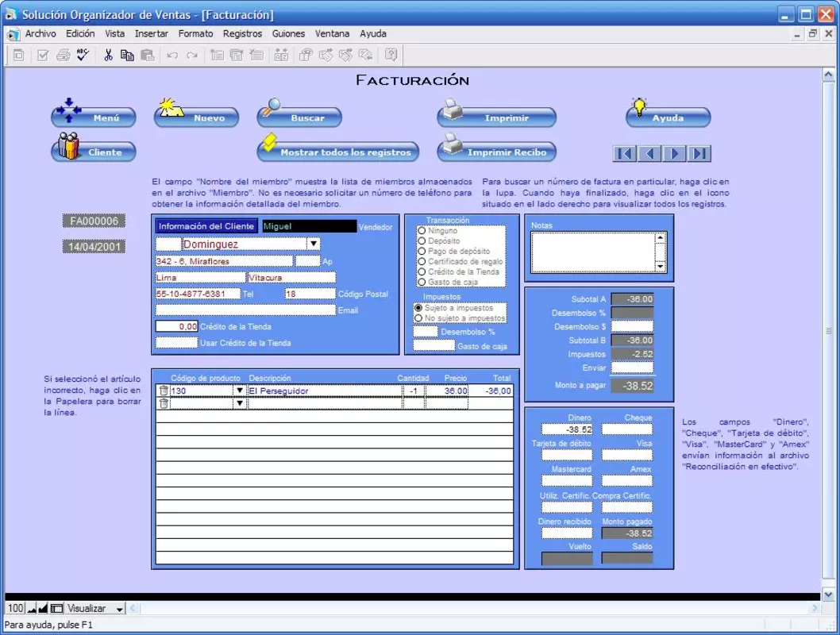840x635 pixels.
Task: Open the Guiones menu
Action: tap(288, 33)
